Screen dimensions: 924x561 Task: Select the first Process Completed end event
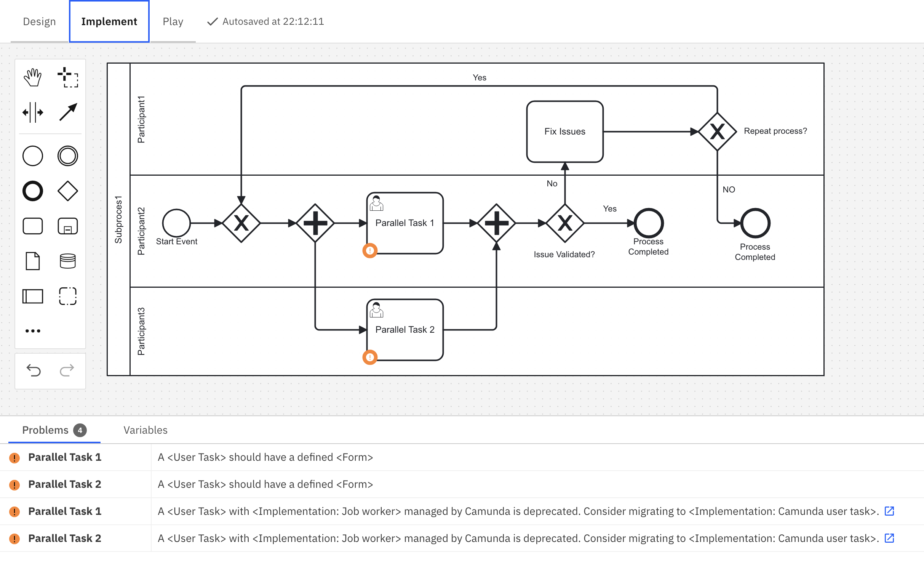point(649,223)
